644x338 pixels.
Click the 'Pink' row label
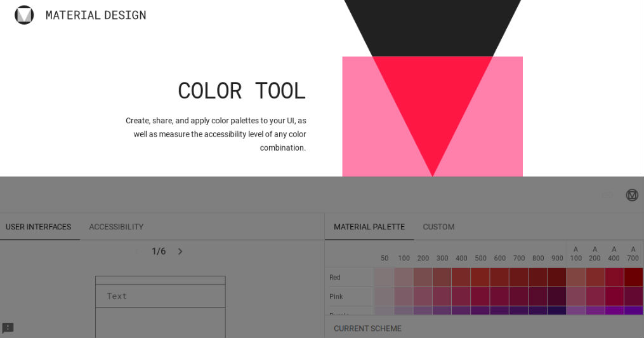[x=336, y=297]
